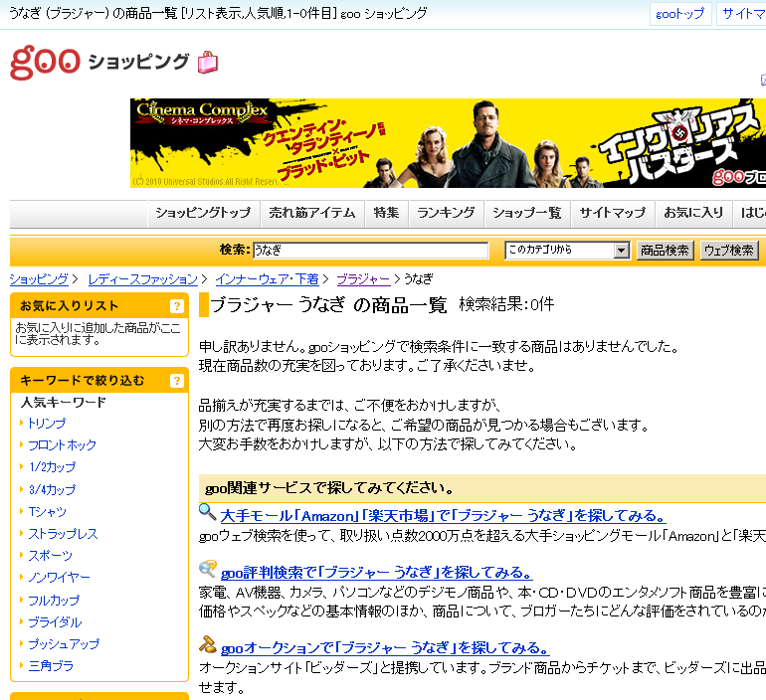
Task: Click 検索結果:0件 text
Action: pos(506,304)
